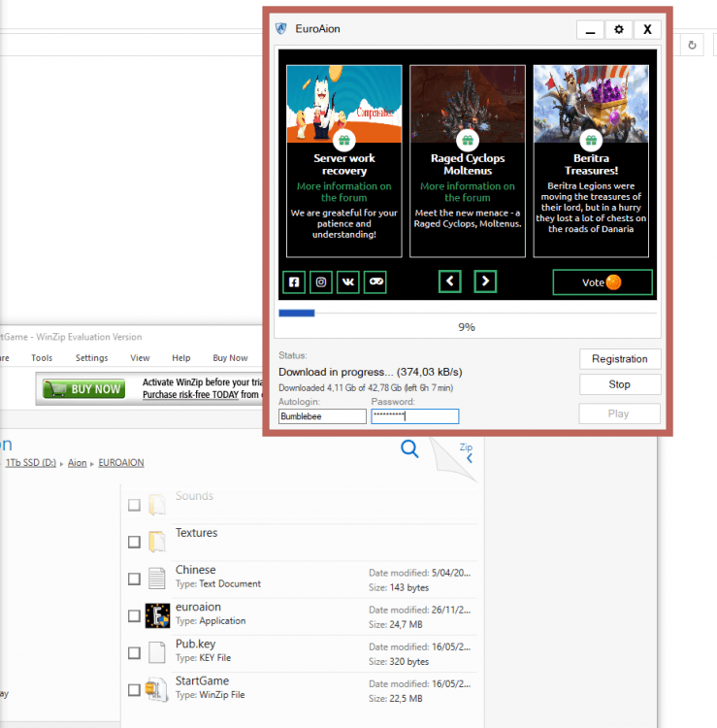This screenshot has width=717, height=728.
Task: Tick the checkbox next to Pub.key
Action: [134, 652]
